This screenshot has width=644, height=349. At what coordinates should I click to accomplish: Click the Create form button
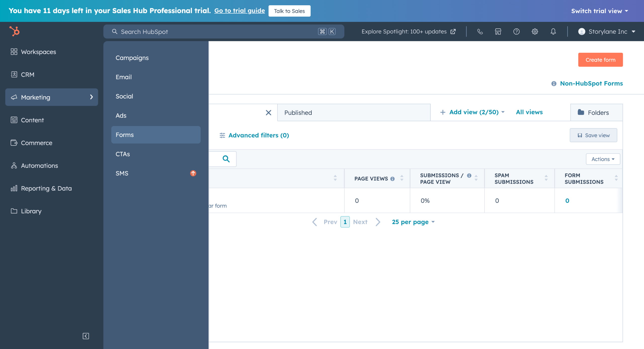[x=600, y=60]
